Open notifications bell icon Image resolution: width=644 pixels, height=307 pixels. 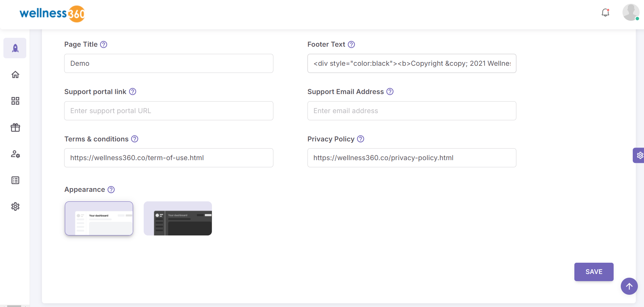click(x=605, y=13)
